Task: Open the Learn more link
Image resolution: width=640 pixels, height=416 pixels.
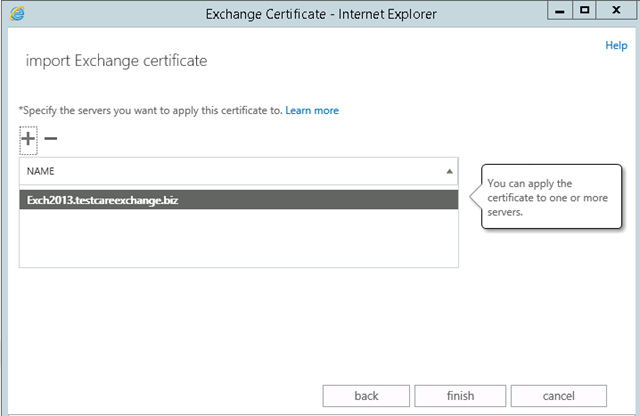Action: [x=312, y=111]
